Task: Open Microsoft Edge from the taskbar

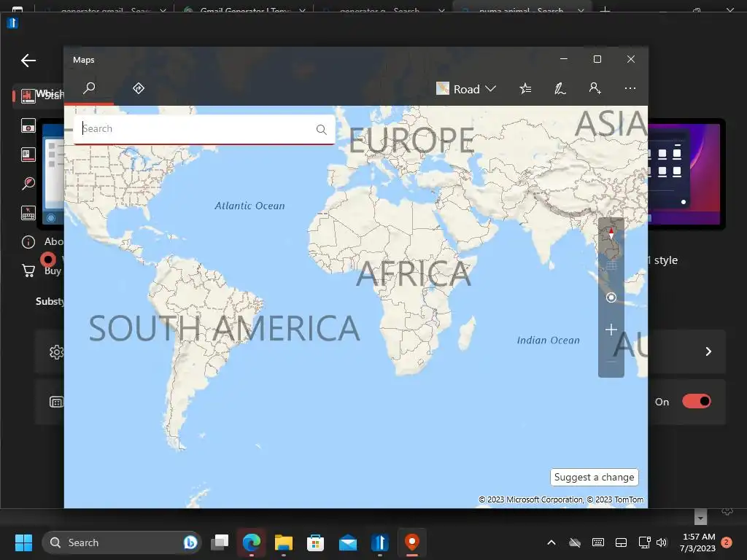Action: 252,542
